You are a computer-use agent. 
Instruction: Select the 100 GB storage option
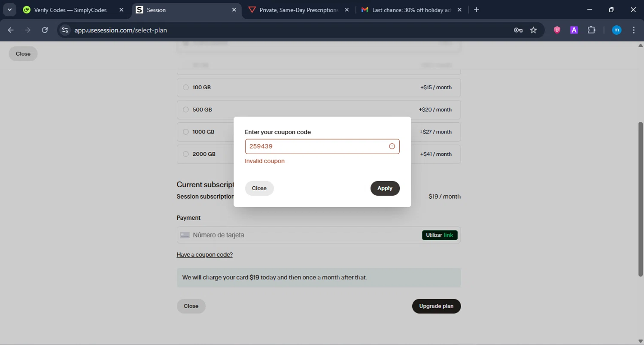[319, 87]
